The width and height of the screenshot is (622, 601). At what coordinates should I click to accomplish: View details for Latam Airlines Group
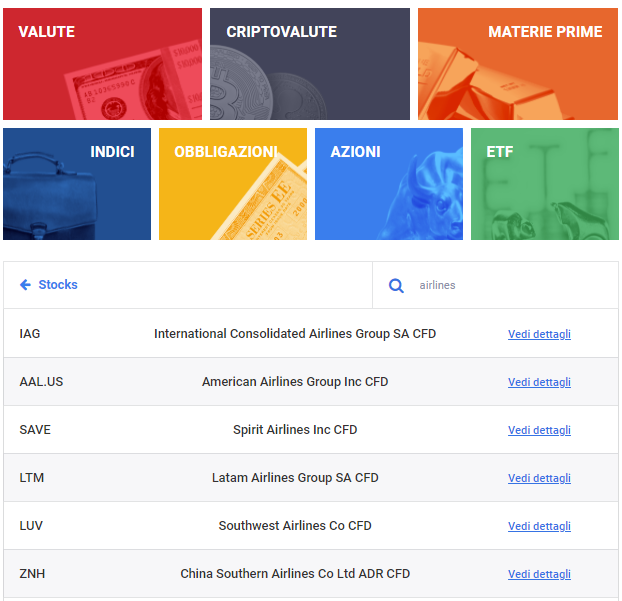[x=539, y=478]
